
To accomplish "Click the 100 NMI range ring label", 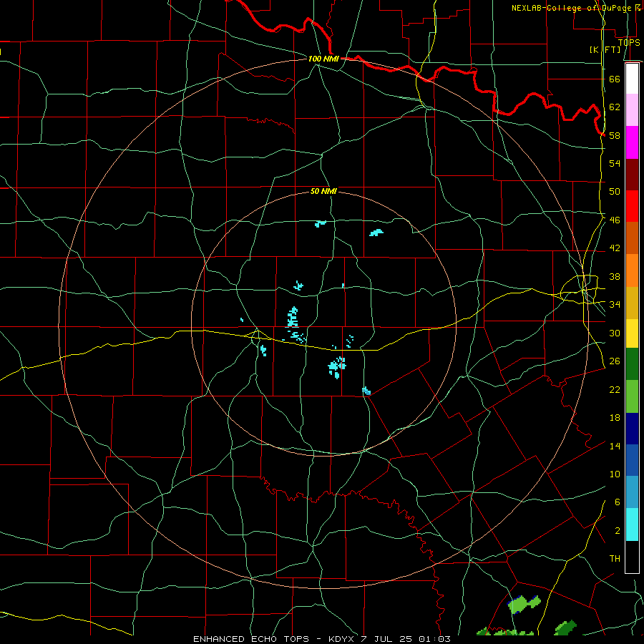I will (323, 59).
